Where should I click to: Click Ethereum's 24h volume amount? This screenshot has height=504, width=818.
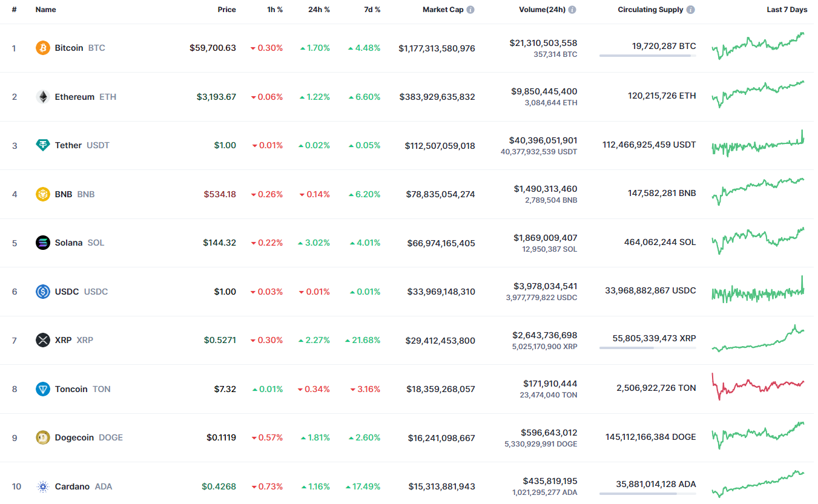click(x=544, y=91)
